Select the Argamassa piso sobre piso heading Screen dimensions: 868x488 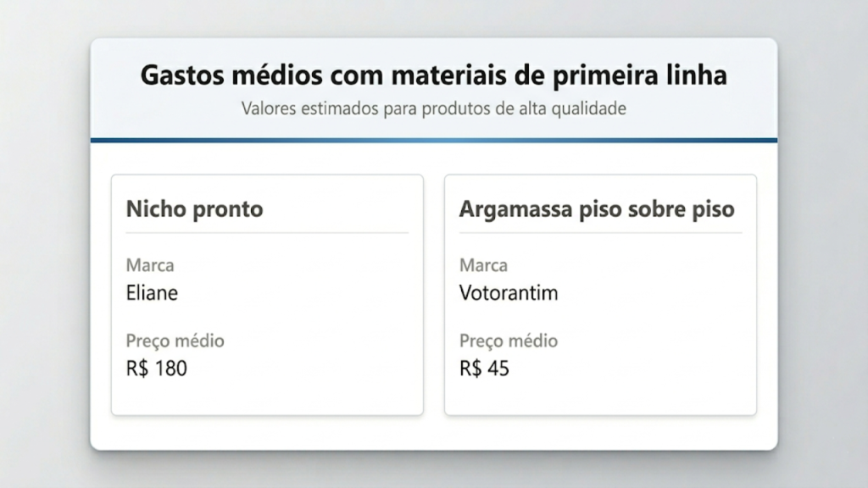(597, 209)
